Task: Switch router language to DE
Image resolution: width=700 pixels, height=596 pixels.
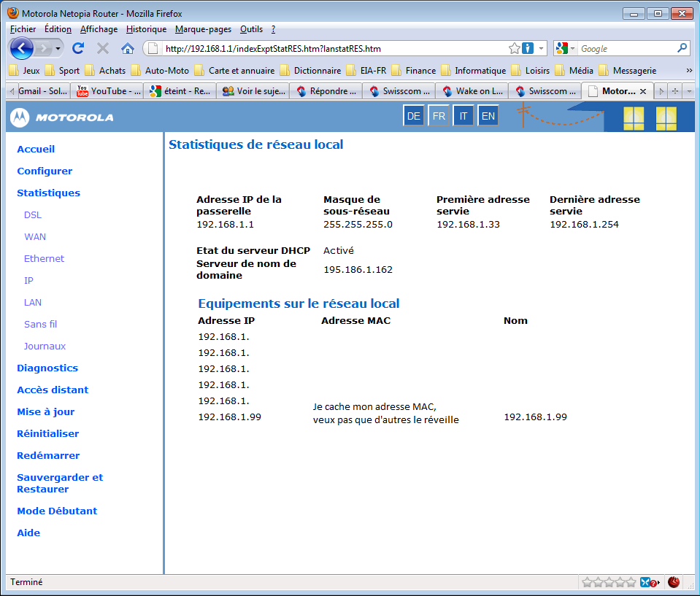Action: click(x=413, y=116)
